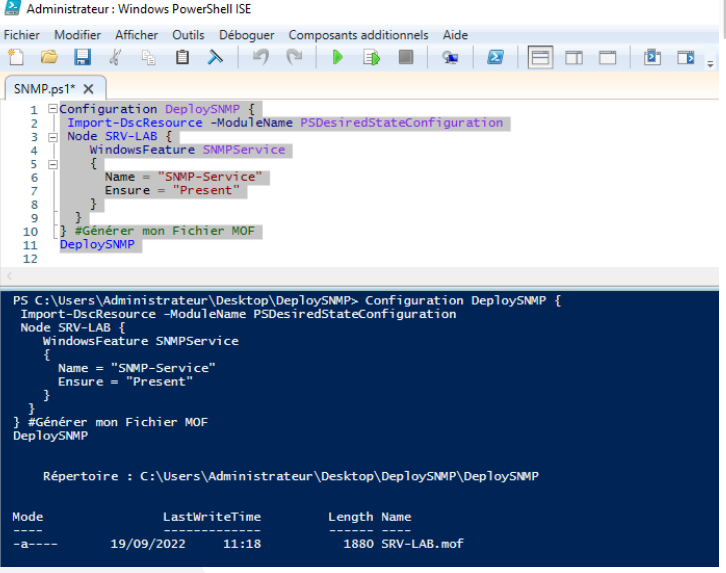Click the New remote PowerShell tab icon
Viewport: 726px width, 573px height.
pos(450,58)
